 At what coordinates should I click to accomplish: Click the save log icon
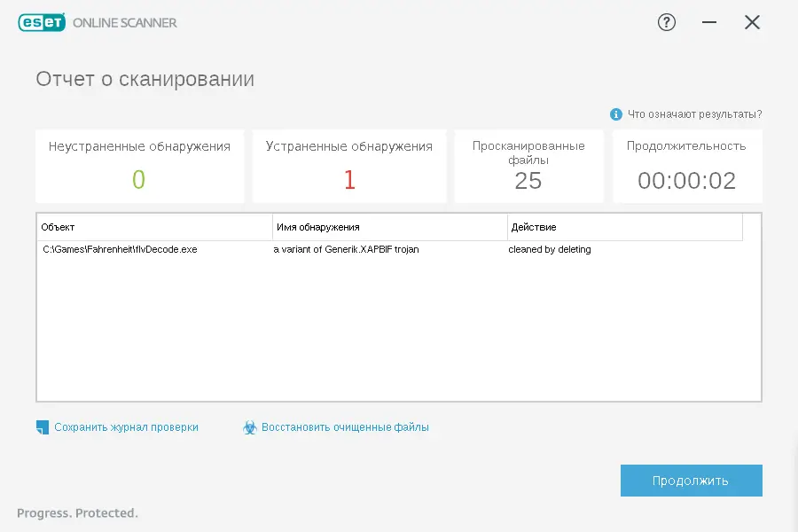[x=43, y=427]
